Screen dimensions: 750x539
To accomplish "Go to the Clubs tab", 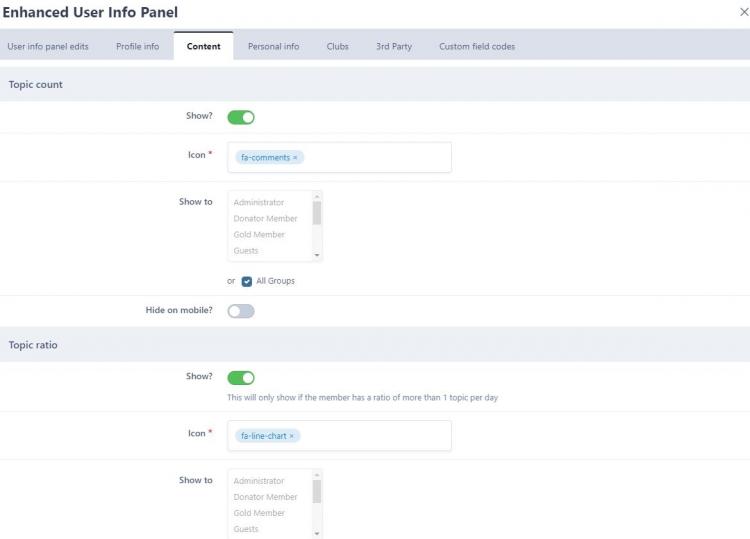I will [337, 46].
